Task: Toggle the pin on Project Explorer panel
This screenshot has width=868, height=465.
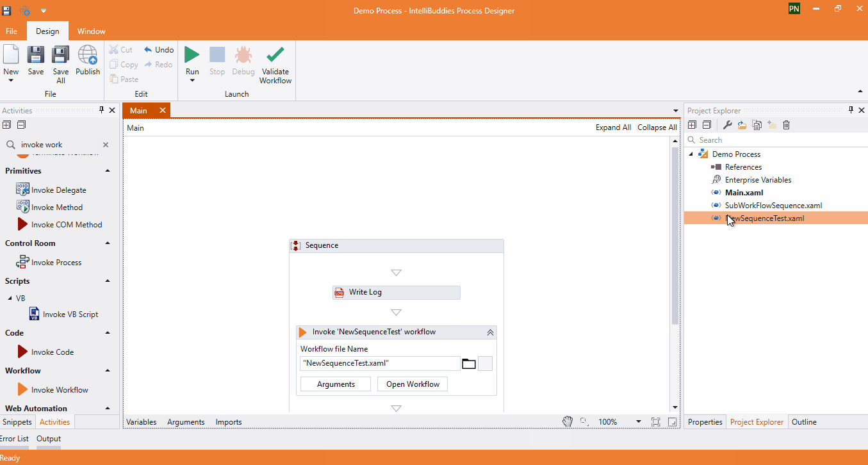Action: [x=851, y=110]
